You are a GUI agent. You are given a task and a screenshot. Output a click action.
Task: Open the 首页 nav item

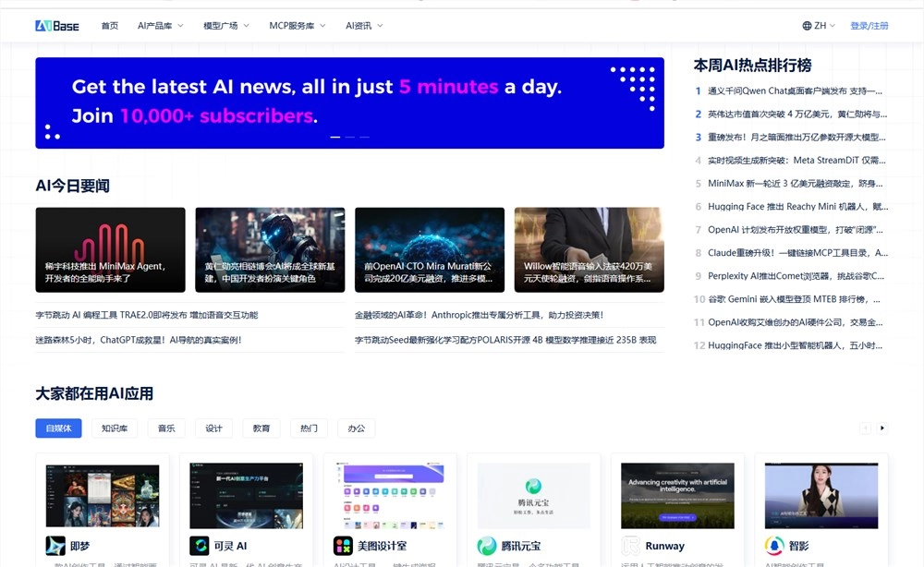(110, 25)
